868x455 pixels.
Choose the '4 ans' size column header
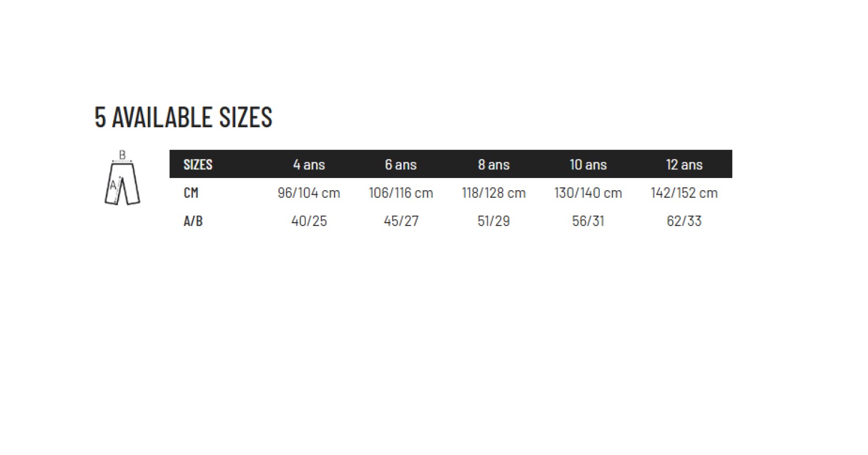(x=309, y=165)
